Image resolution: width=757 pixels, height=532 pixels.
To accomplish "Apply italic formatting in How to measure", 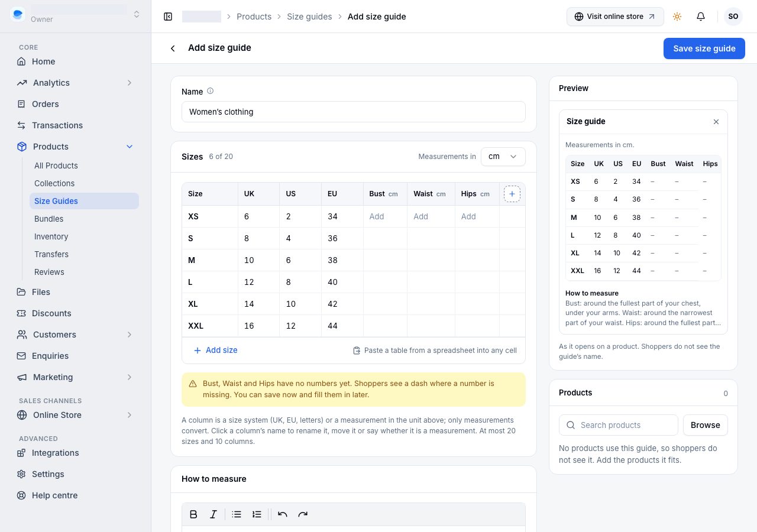I will (x=213, y=514).
